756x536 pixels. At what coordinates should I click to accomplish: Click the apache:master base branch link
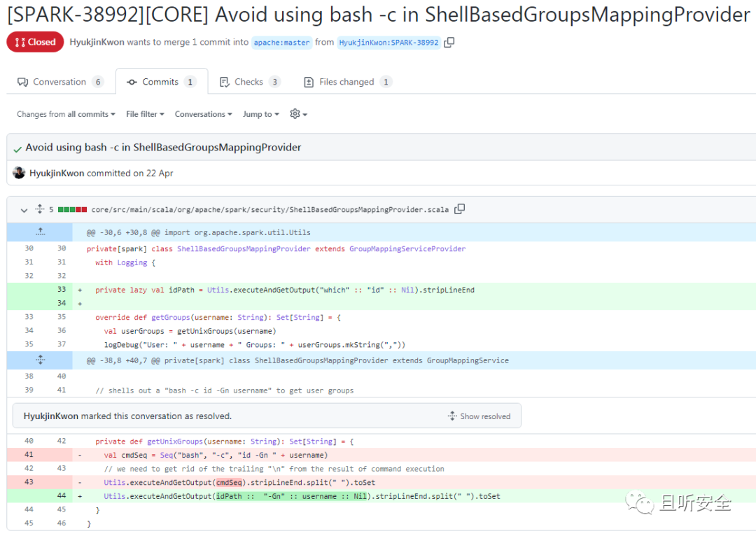(x=281, y=43)
